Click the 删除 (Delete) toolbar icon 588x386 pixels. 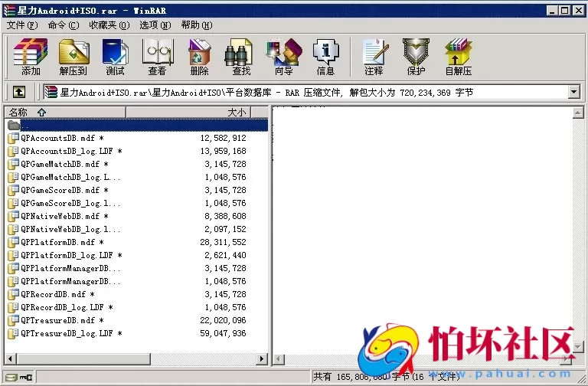tap(199, 56)
